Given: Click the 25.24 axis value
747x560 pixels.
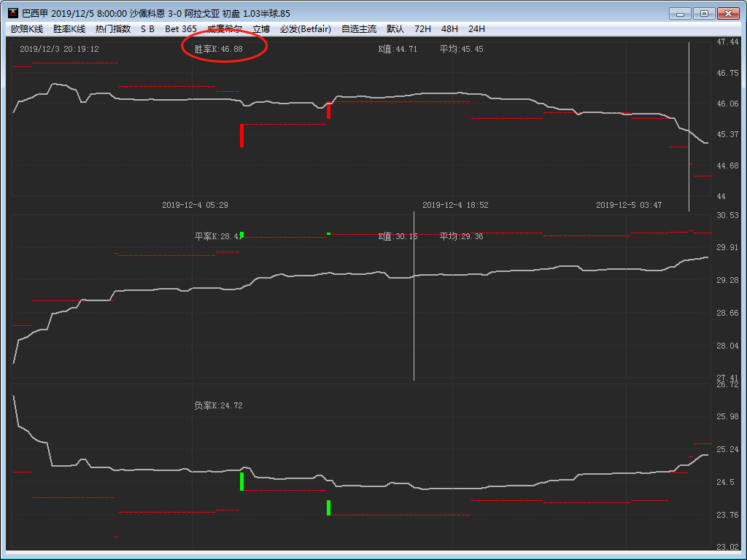Looking at the screenshot, I should tap(727, 449).
